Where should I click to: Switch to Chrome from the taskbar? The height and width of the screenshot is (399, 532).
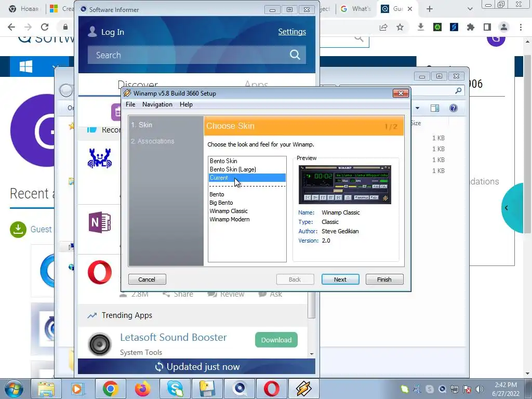tap(110, 389)
